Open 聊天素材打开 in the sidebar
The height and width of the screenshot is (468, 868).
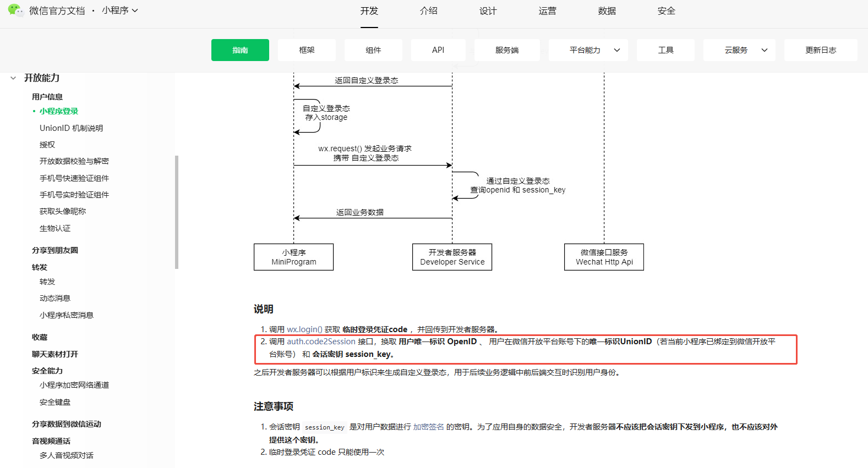tap(55, 354)
